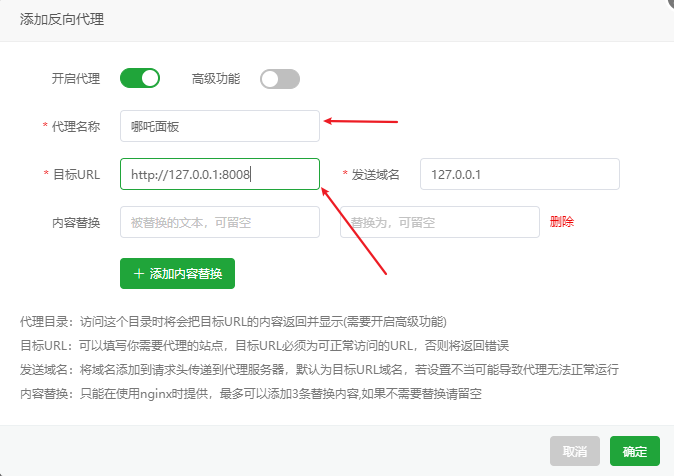Click the 代理目录 help text line
Viewport: 674px width, 476px height.
coord(233,322)
